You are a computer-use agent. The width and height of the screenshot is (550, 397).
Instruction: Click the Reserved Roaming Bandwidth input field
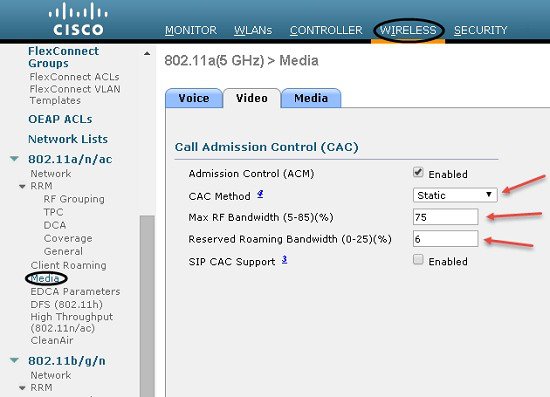point(445,239)
